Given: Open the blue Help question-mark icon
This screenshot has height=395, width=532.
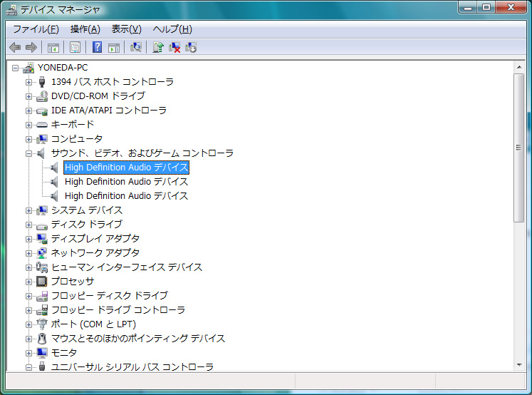Looking at the screenshot, I should (98, 47).
